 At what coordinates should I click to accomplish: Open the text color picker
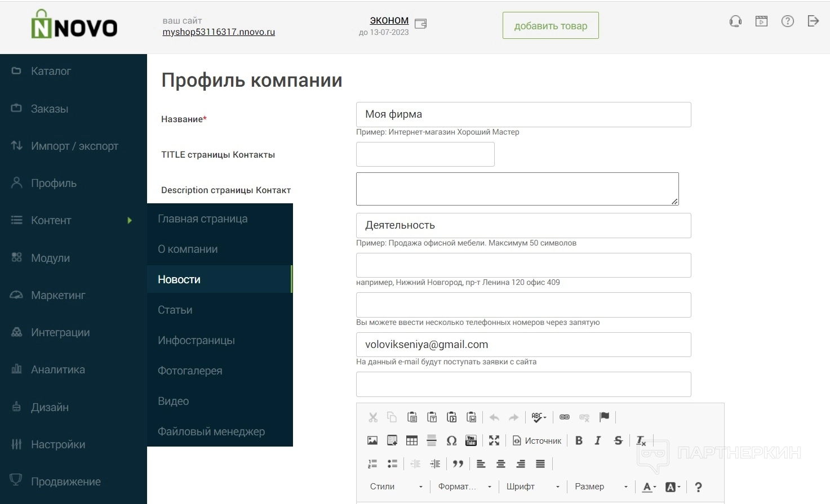click(x=649, y=487)
